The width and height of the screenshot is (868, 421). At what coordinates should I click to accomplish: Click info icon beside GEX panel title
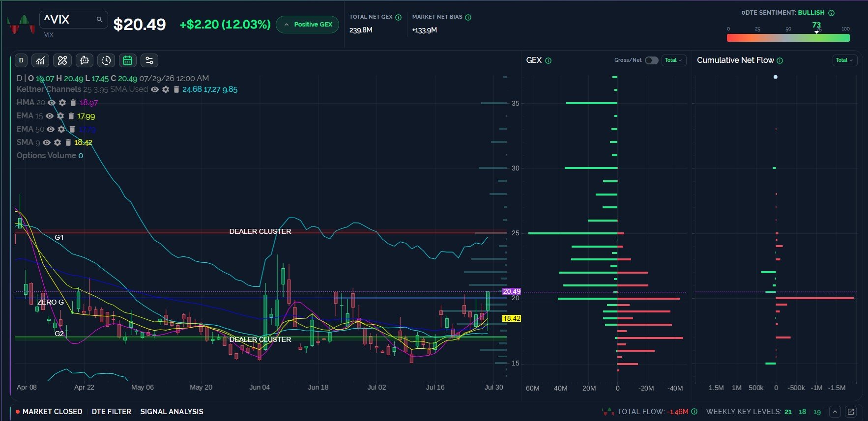point(549,60)
